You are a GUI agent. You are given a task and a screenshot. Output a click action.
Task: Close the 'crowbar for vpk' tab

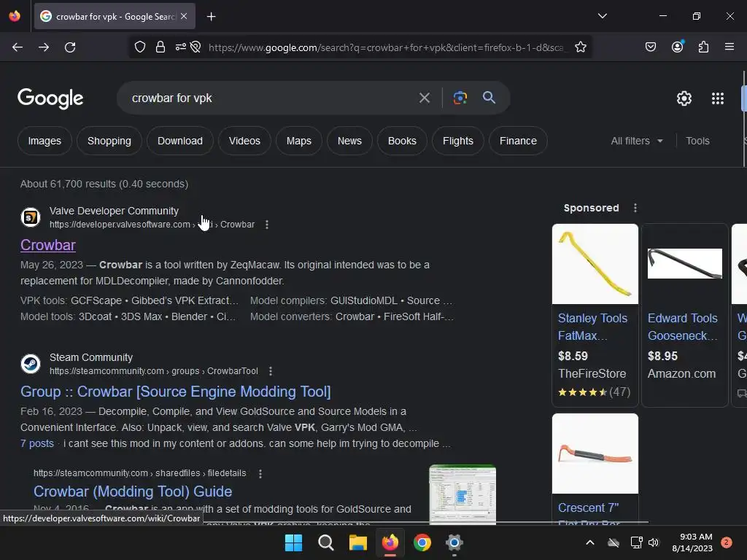184,16
